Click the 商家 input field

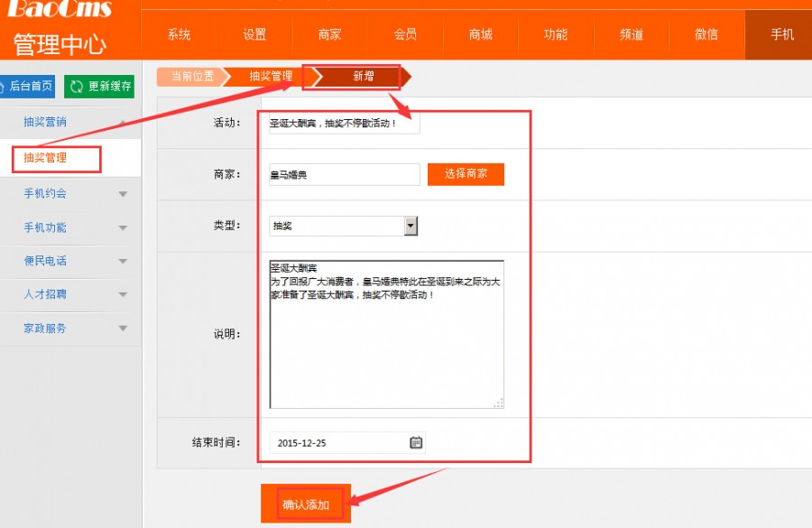(x=345, y=174)
